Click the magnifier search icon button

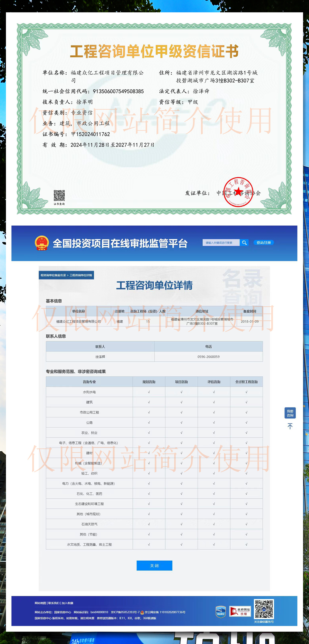[x=244, y=242]
